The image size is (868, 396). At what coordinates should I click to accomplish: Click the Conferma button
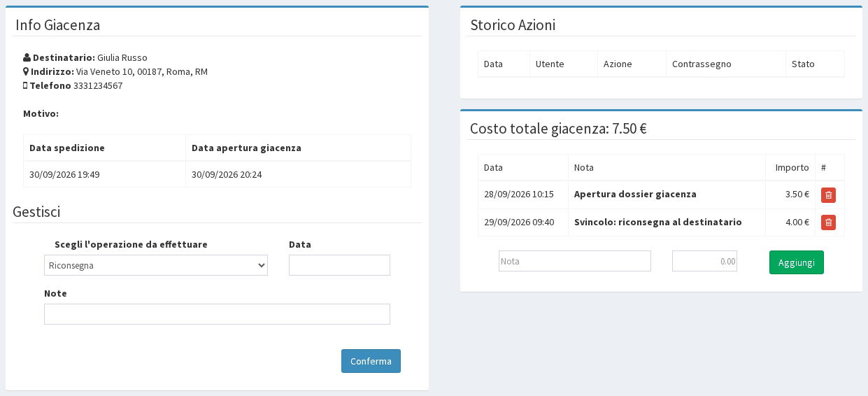371,361
